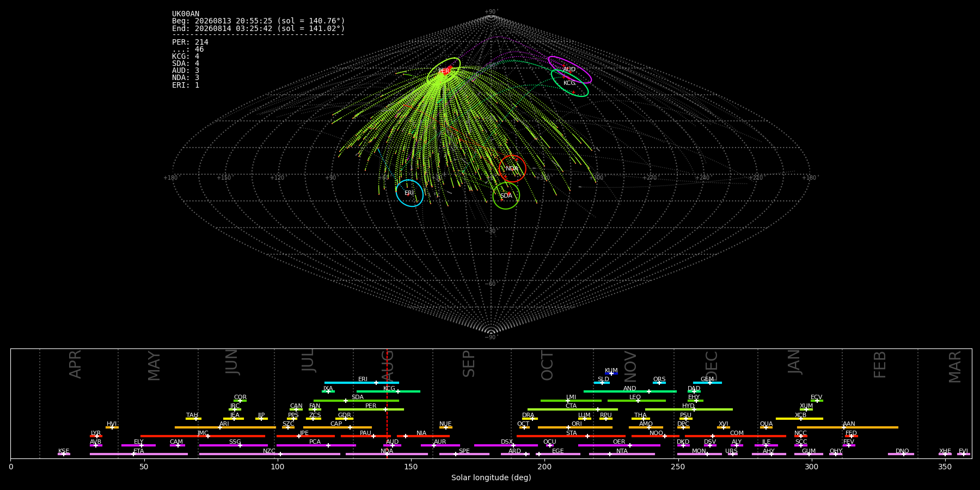
Task: Select the PER shower bar in timeline
Action: tap(371, 409)
